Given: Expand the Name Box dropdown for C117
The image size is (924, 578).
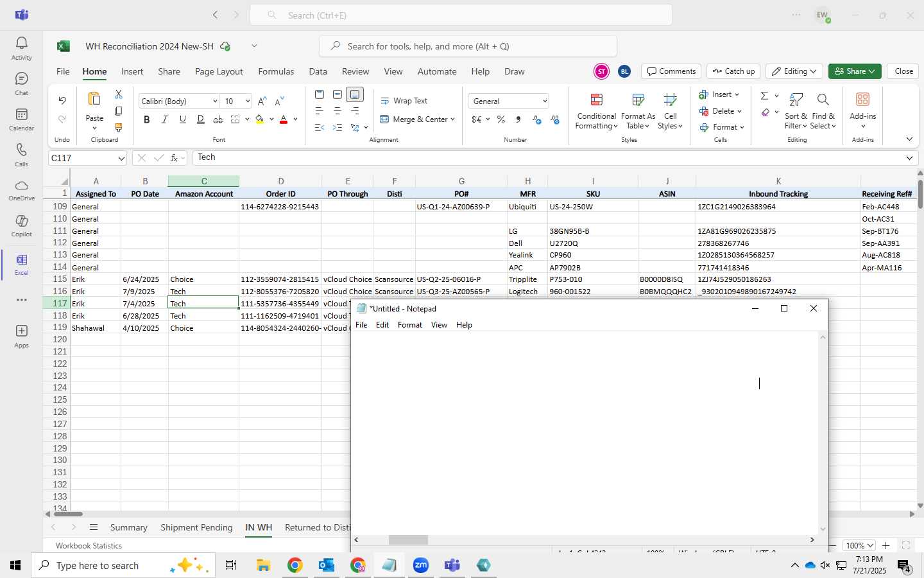Looking at the screenshot, I should tap(121, 158).
